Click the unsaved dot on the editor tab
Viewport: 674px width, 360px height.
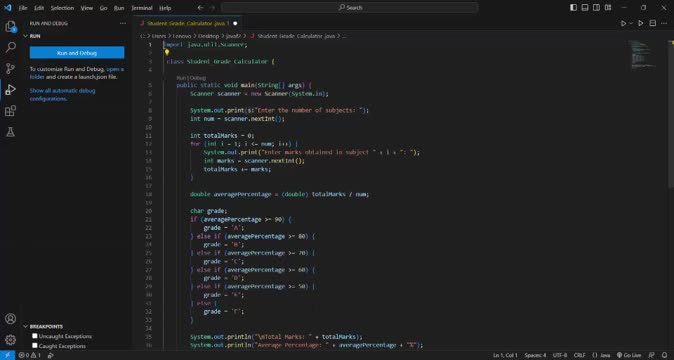pos(235,23)
